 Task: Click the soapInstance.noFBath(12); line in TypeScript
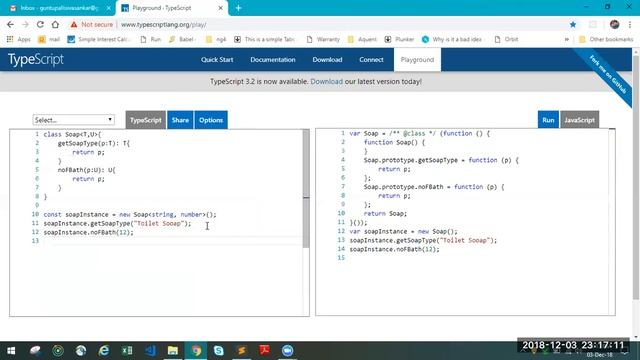(x=88, y=232)
